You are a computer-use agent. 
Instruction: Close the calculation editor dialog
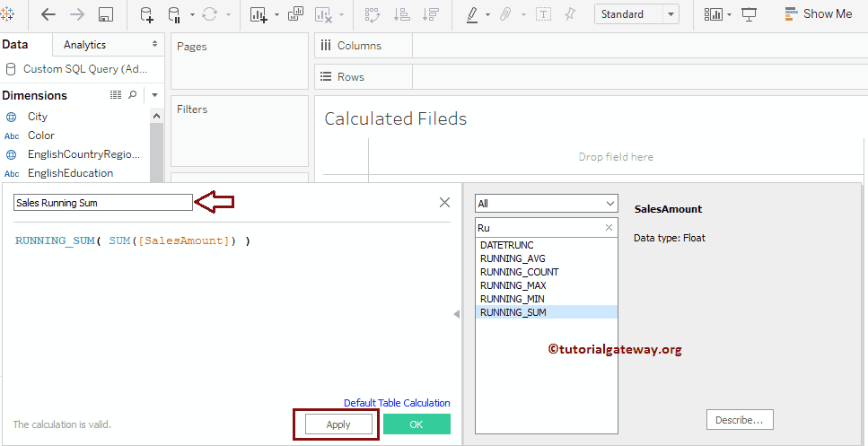pos(444,203)
